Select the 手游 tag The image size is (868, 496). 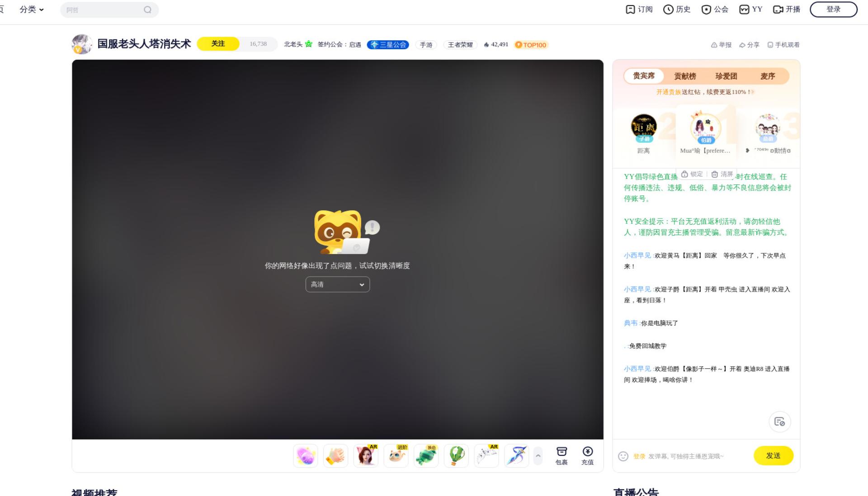point(426,45)
